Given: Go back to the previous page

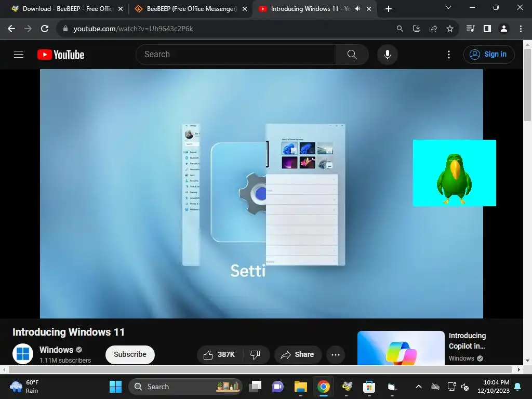Looking at the screenshot, I should [x=11, y=29].
